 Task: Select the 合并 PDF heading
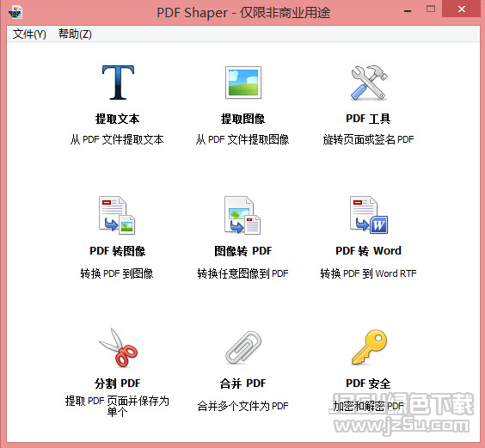coord(242,384)
